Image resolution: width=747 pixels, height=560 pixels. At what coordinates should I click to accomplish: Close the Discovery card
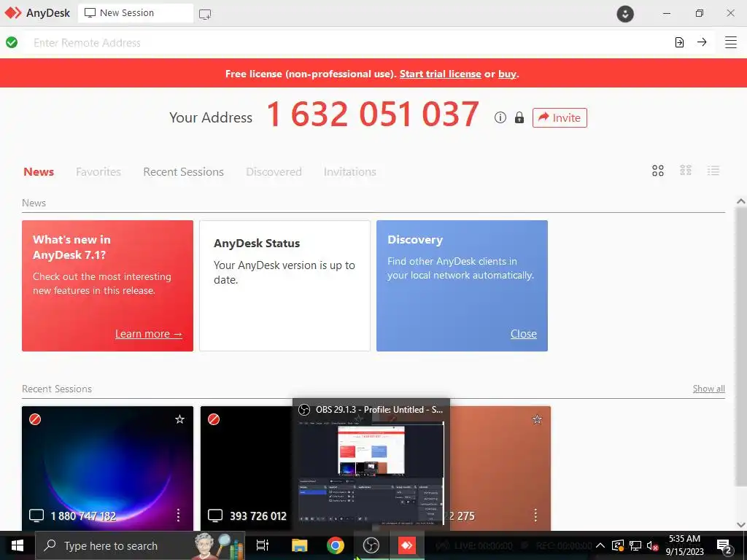[524, 334]
